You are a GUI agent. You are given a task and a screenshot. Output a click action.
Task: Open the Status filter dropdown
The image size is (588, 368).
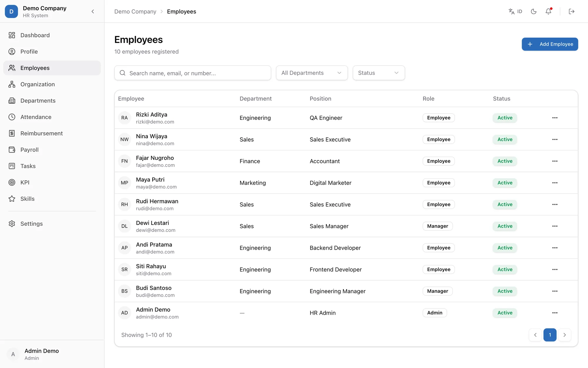[x=379, y=73]
